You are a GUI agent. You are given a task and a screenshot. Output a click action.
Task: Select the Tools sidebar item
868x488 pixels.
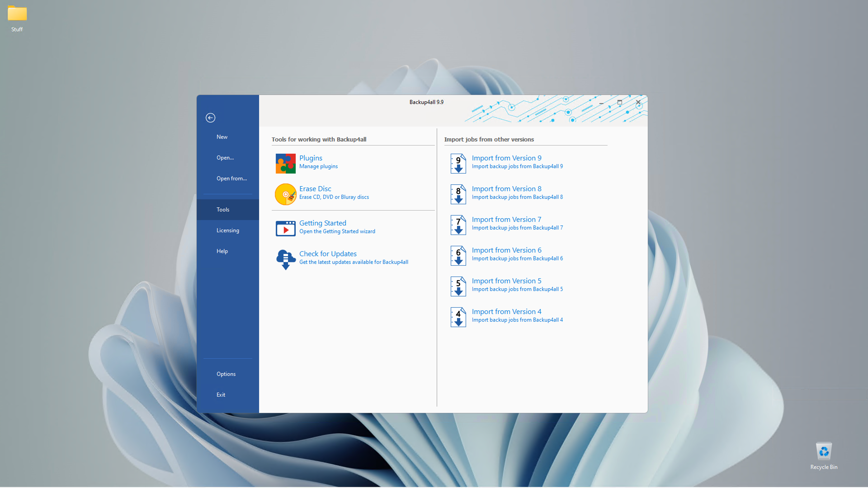click(228, 209)
